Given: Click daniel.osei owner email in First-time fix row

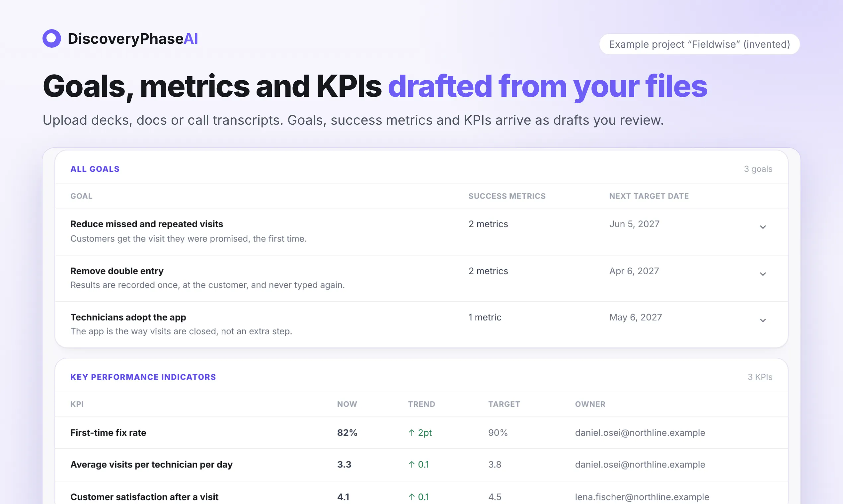Looking at the screenshot, I should pos(640,433).
